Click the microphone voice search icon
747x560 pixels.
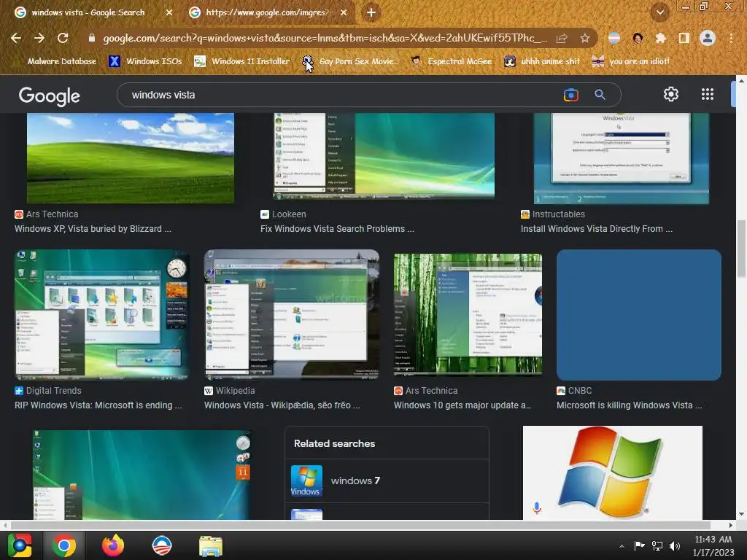click(x=536, y=508)
